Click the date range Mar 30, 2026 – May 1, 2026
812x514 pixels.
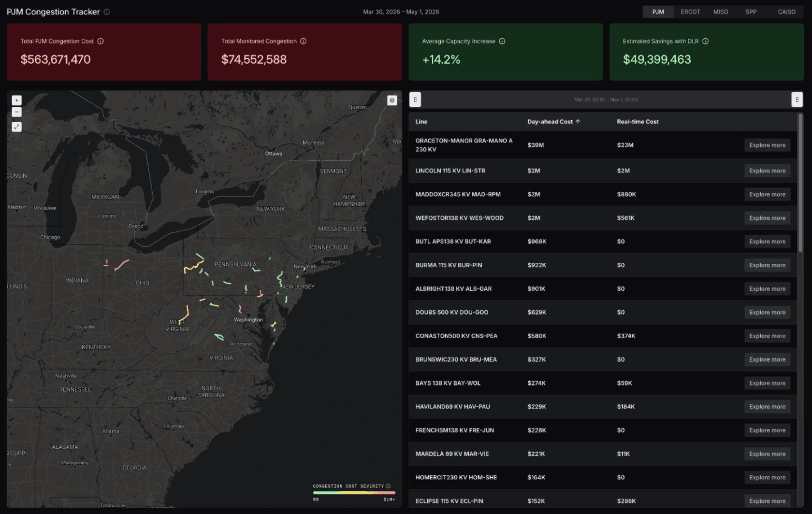[401, 12]
